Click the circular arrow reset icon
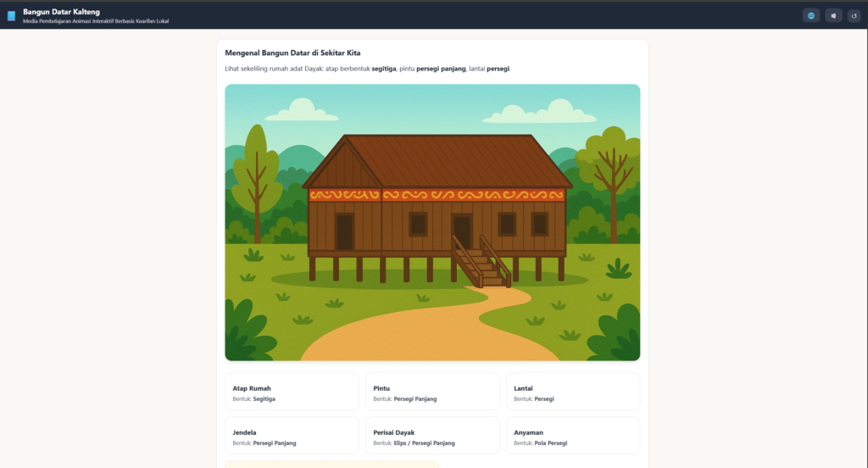The height and width of the screenshot is (468, 868). click(x=854, y=15)
